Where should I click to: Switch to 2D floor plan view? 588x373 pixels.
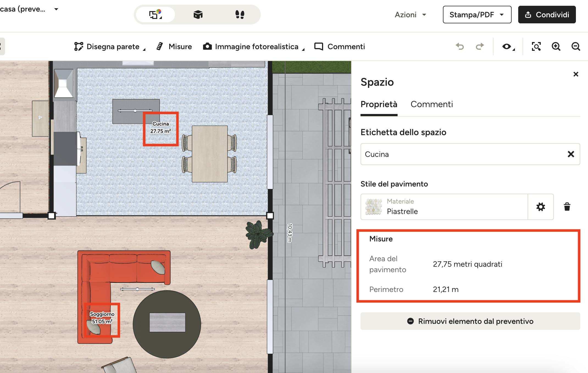(x=156, y=15)
